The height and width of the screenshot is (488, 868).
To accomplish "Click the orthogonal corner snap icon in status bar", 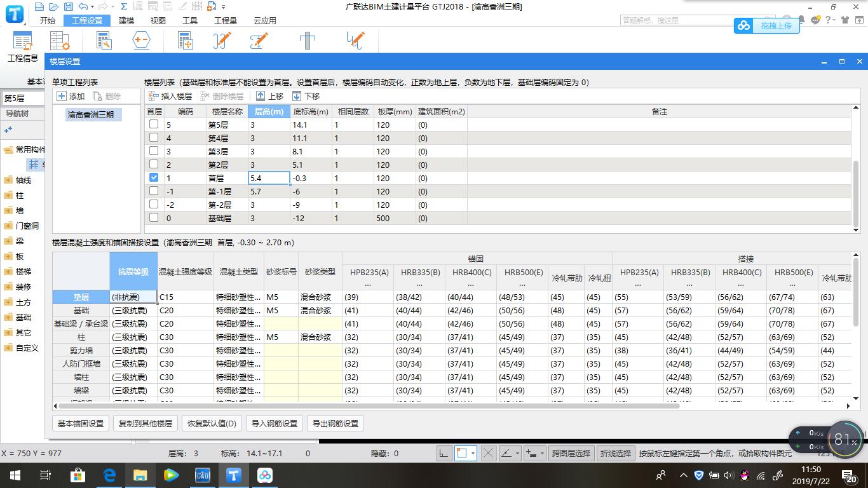I will [x=444, y=453].
